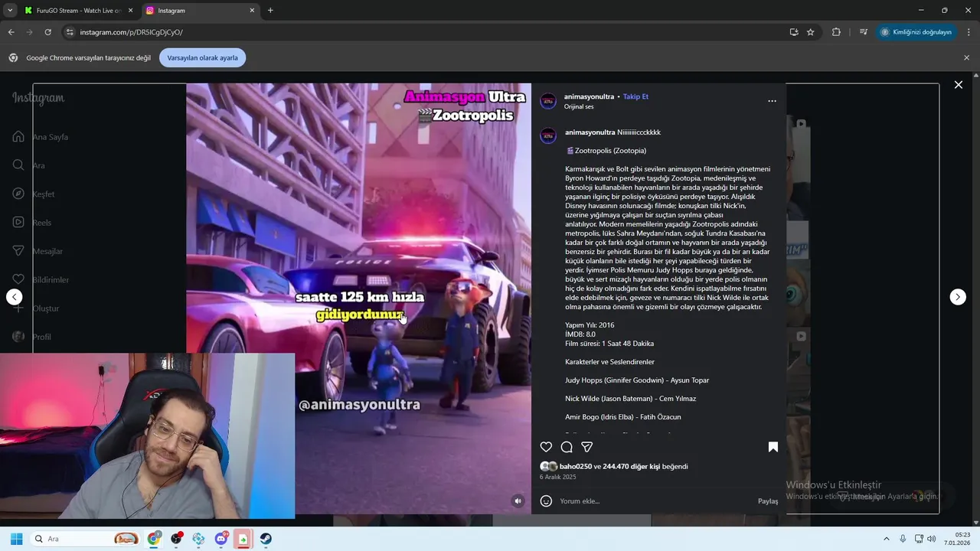Open comments with the speech bubble icon
This screenshot has height=551, width=980.
tap(567, 447)
